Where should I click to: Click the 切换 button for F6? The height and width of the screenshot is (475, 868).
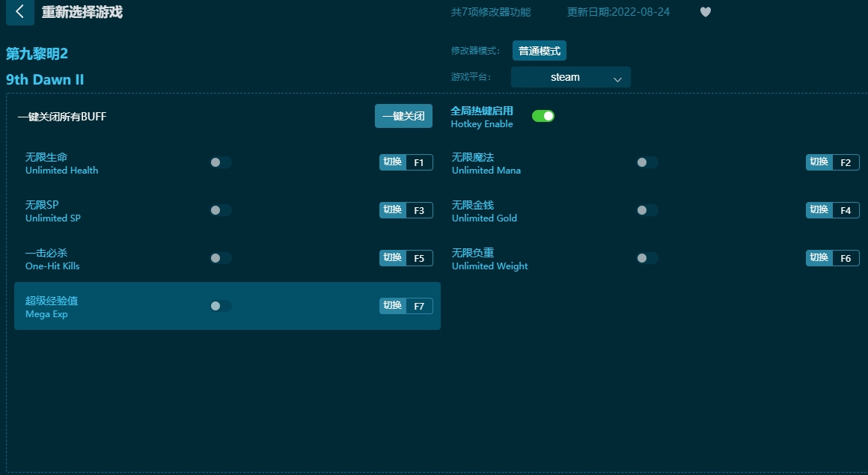click(x=819, y=258)
